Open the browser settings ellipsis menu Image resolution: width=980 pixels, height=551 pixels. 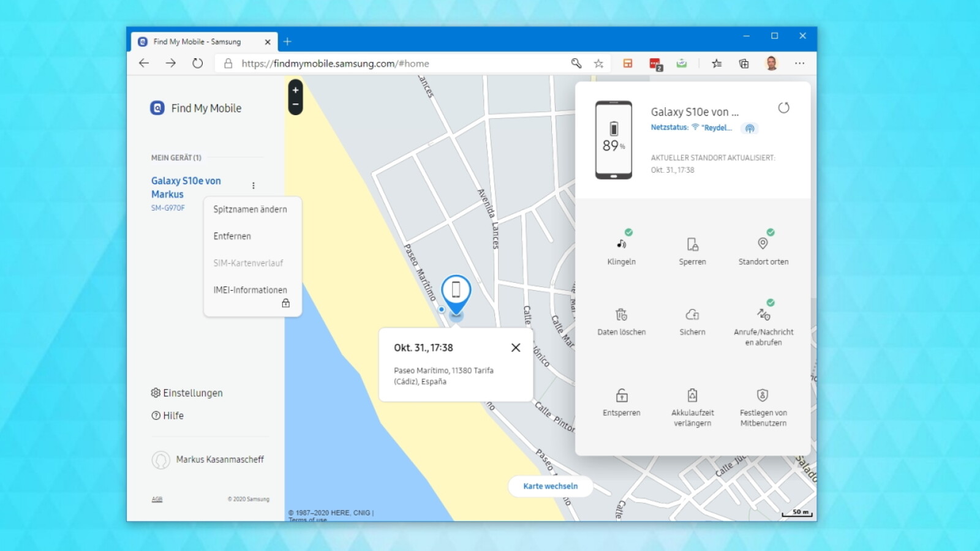pyautogui.click(x=799, y=63)
